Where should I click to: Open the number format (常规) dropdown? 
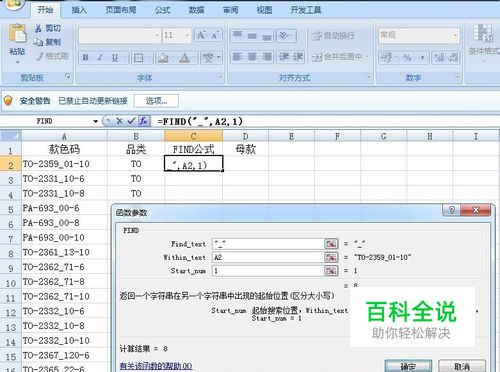455,35
